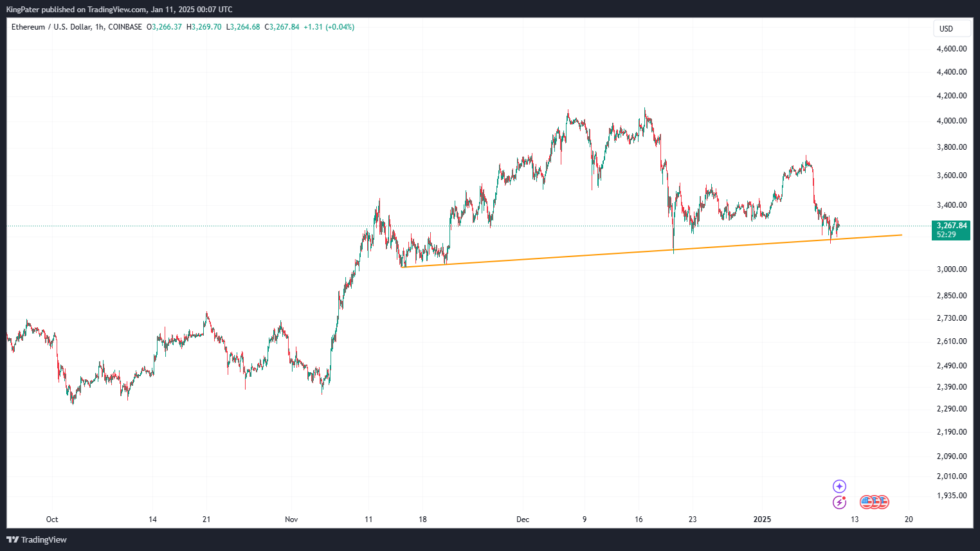980x551 pixels.
Task: Click the 3,600.00 price axis label
Action: pos(952,176)
